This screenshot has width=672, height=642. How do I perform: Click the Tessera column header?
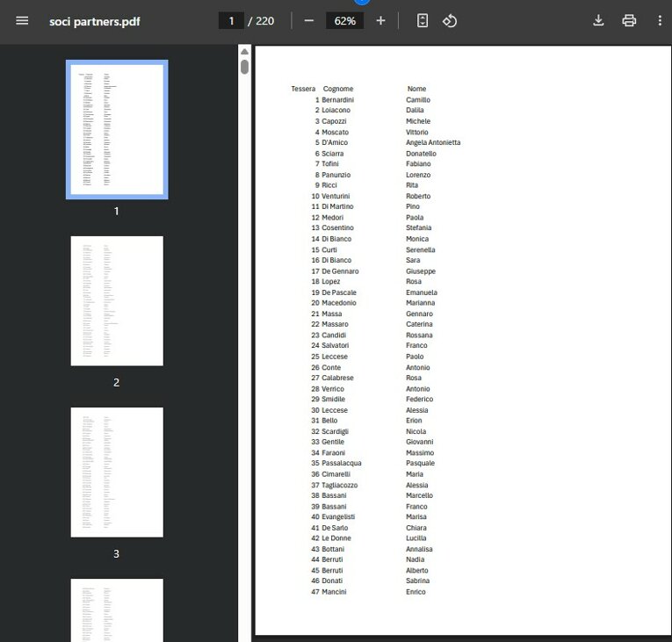[303, 89]
